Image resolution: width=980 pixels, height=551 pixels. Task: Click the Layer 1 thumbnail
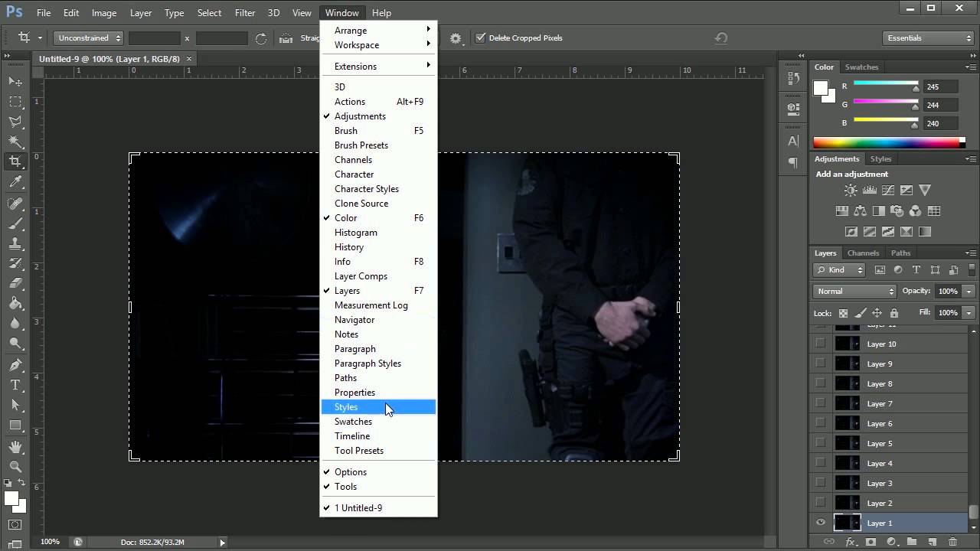coord(847,523)
